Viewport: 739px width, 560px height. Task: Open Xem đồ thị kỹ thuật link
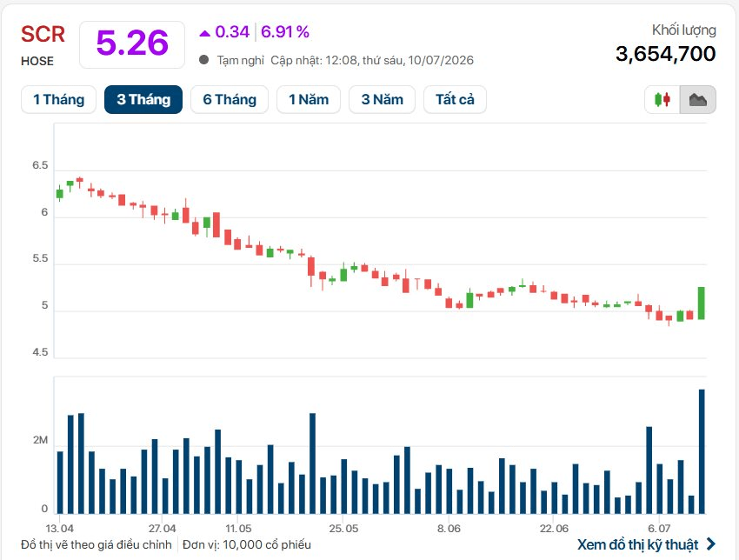pyautogui.click(x=638, y=544)
